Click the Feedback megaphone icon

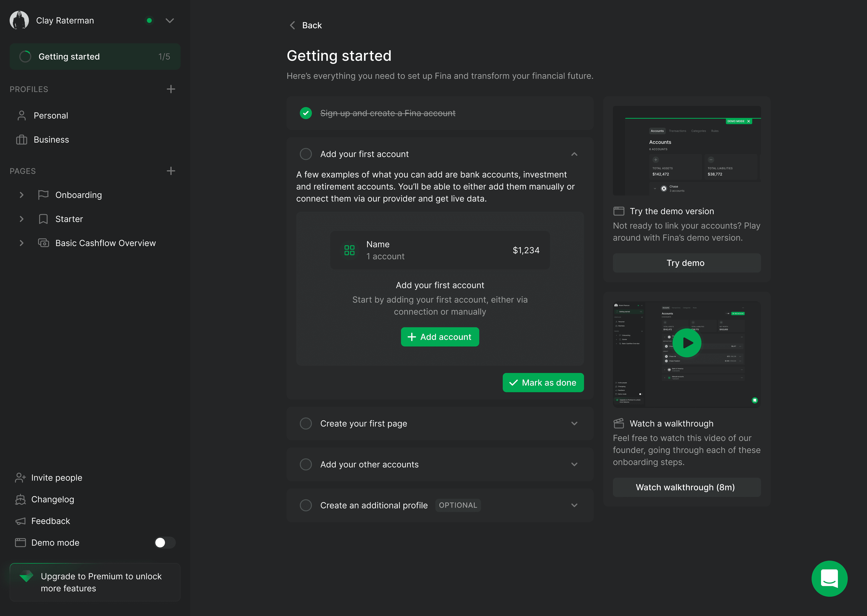pyautogui.click(x=20, y=521)
